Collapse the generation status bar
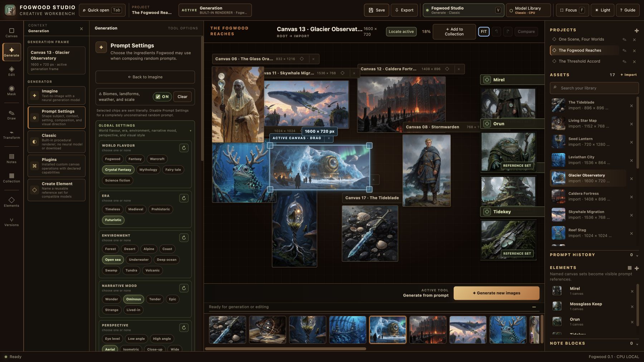 click(x=534, y=307)
